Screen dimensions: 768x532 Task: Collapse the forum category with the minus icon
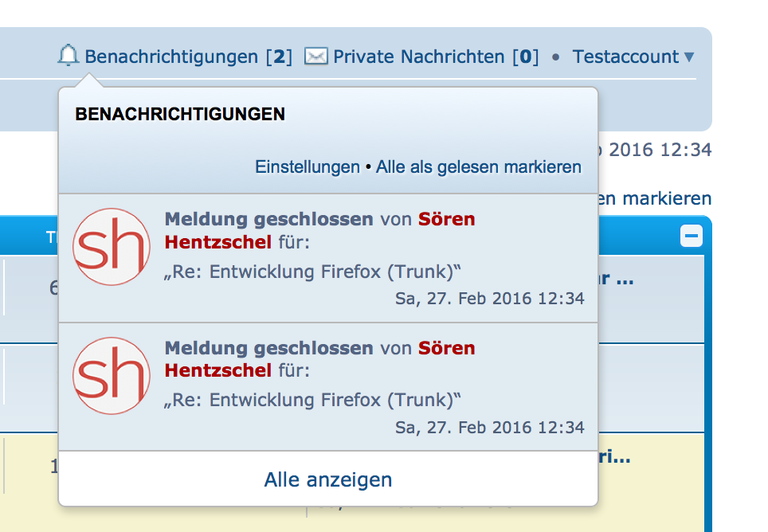(692, 237)
